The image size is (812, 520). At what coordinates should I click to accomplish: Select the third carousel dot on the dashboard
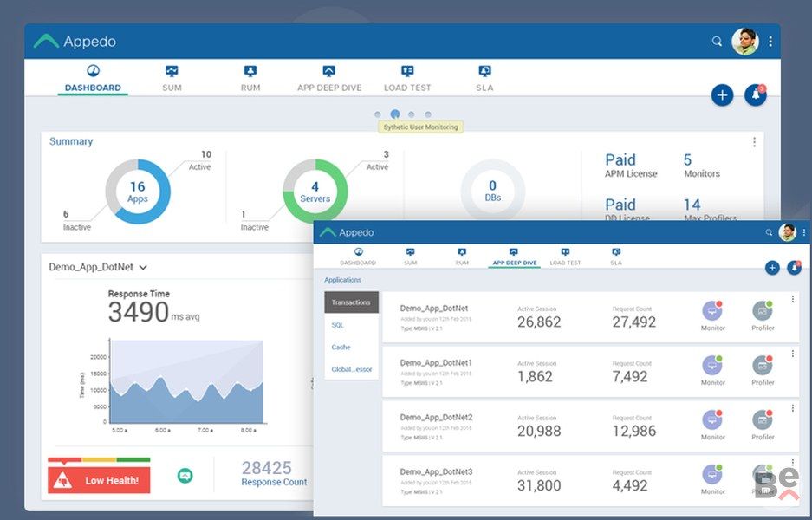pyautogui.click(x=411, y=114)
